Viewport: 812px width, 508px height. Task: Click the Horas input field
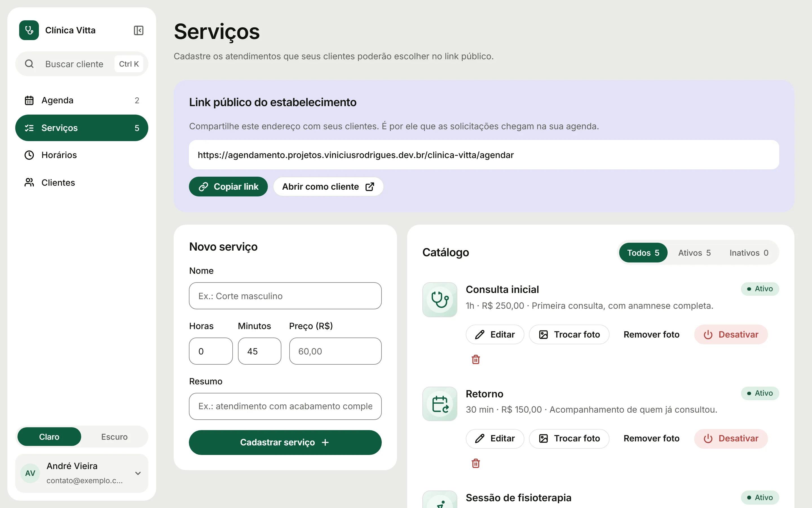[211, 351]
